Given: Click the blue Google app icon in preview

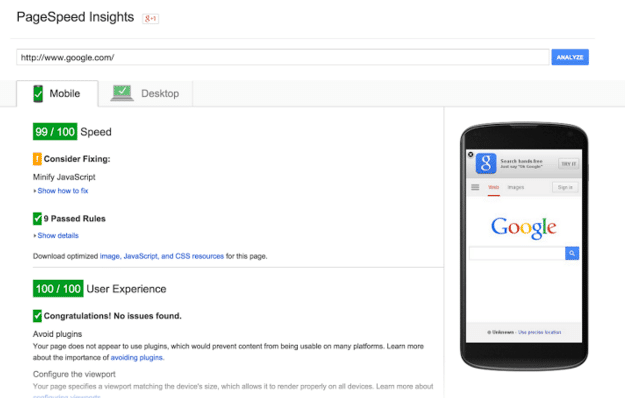Looking at the screenshot, I should point(486,163).
